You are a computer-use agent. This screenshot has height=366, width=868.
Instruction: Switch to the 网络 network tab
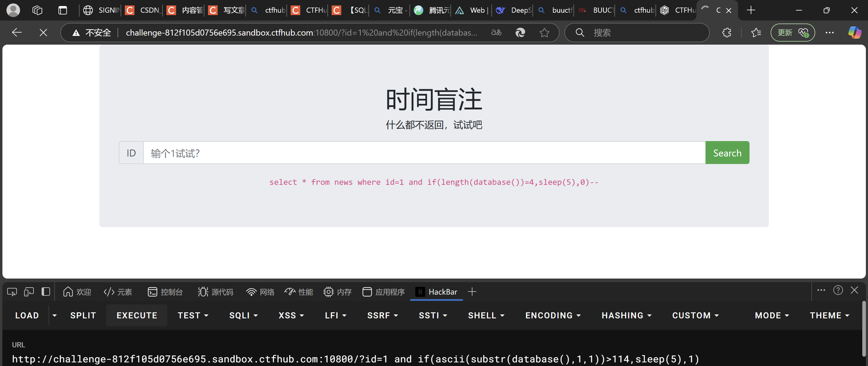pyautogui.click(x=260, y=292)
